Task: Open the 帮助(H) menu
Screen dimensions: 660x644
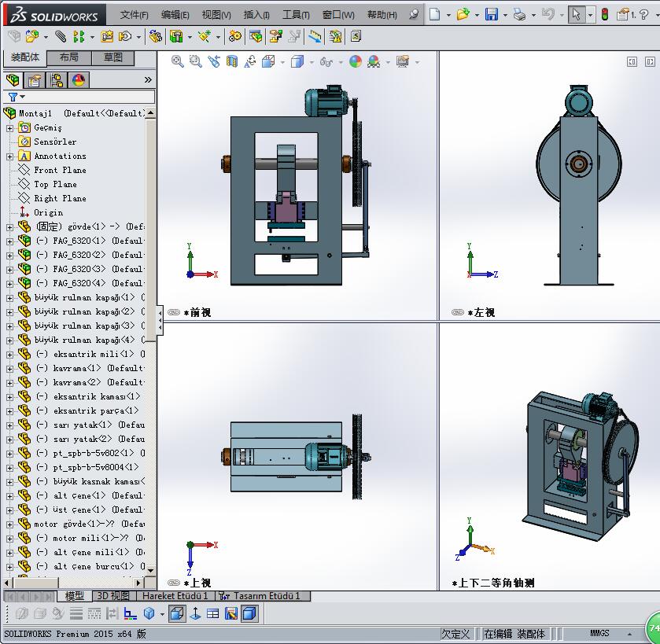Action: [x=382, y=15]
